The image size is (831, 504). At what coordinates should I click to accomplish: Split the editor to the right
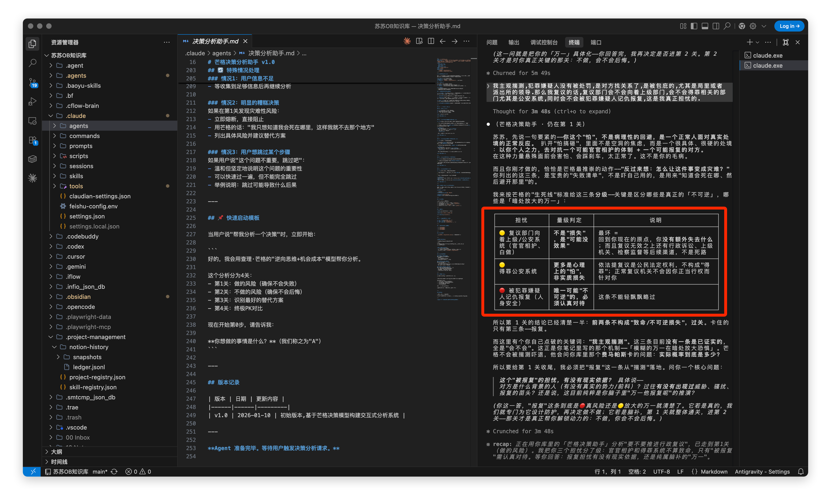point(431,41)
